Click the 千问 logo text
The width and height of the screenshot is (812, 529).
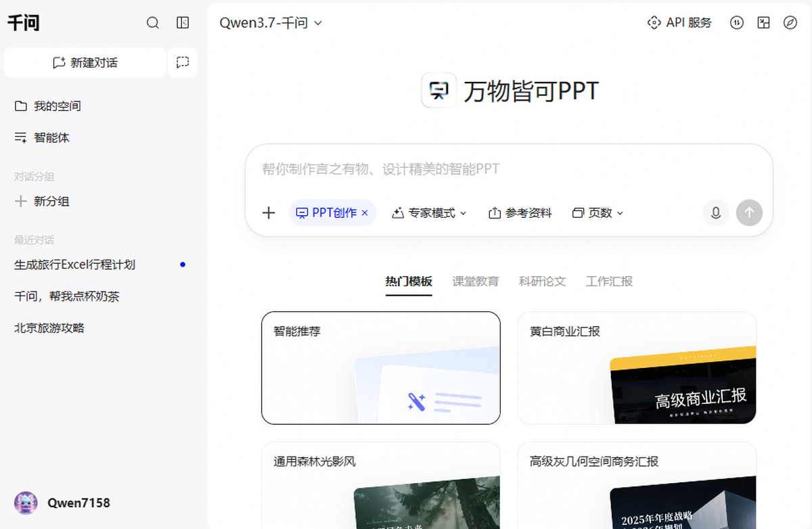[x=24, y=23]
